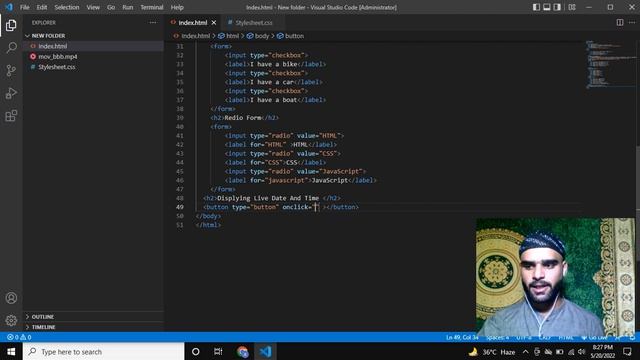Open the Windows Action Center icon

point(627,351)
